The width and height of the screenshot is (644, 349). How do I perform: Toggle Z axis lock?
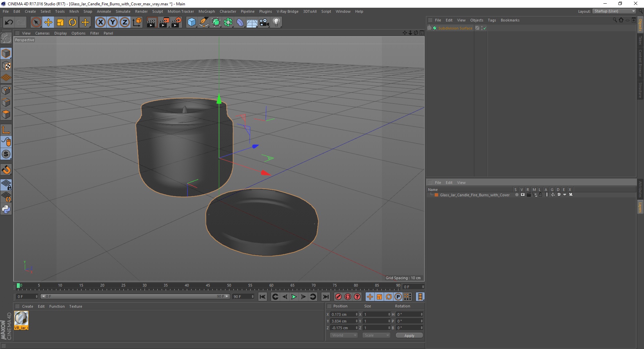[125, 22]
